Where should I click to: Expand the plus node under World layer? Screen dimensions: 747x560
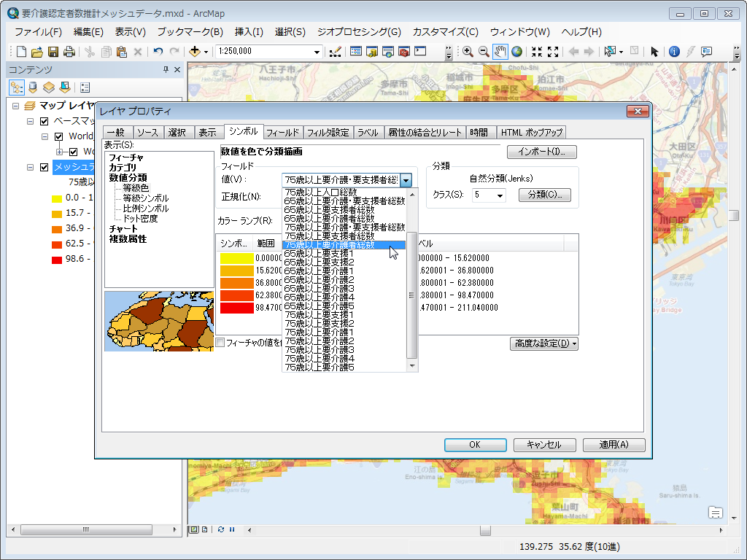(60, 152)
